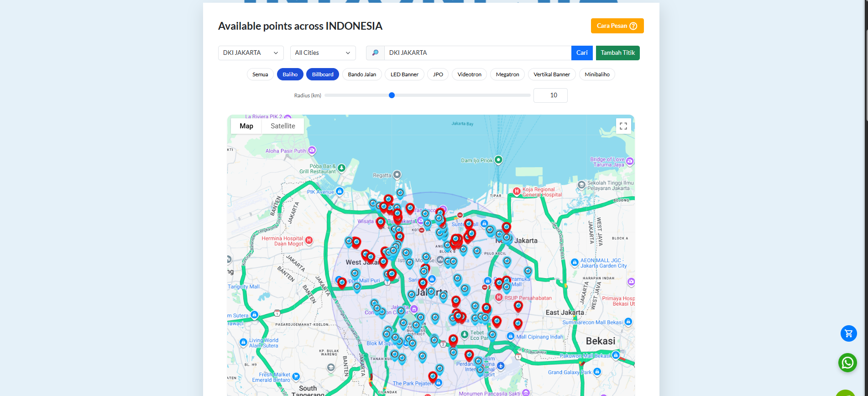The width and height of the screenshot is (868, 396).
Task: Click the Bridge of Love Taruma Jaya marker
Action: (630, 161)
